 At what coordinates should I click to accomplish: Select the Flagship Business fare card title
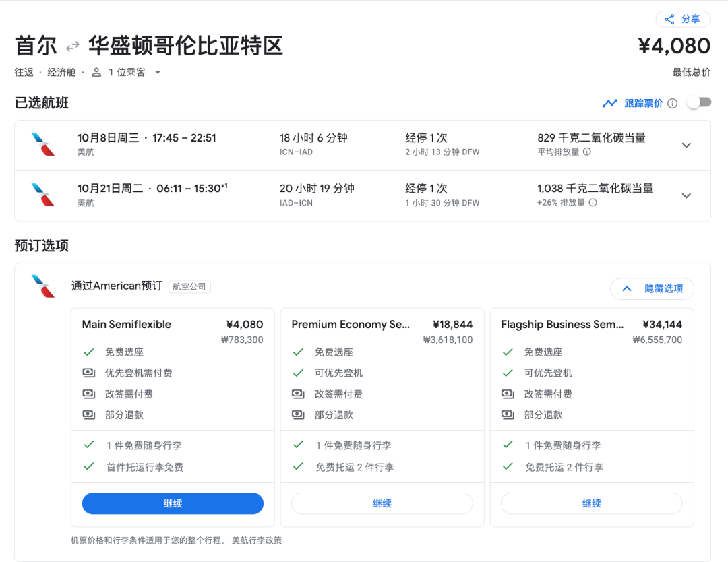click(x=562, y=324)
